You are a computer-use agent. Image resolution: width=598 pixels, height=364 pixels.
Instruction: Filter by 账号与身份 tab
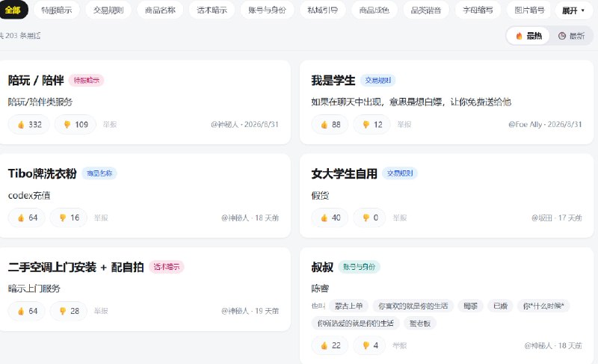267,10
